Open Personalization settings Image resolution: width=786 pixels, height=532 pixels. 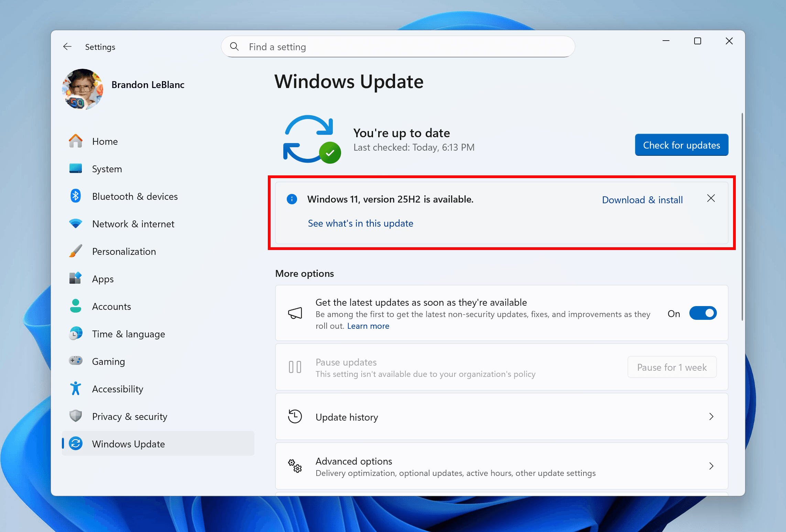pyautogui.click(x=124, y=251)
